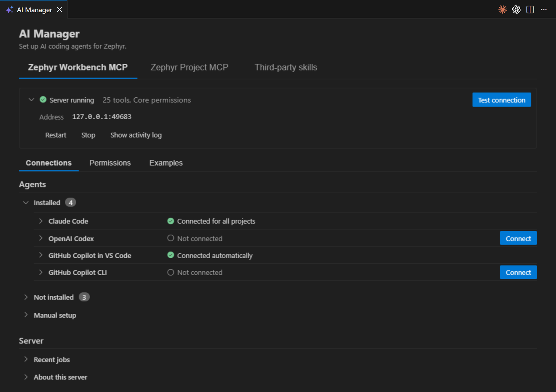Click the 'Set up AI coding agents for Zephyr.' subtitle
Screen dimensions: 556x392
click(73, 46)
